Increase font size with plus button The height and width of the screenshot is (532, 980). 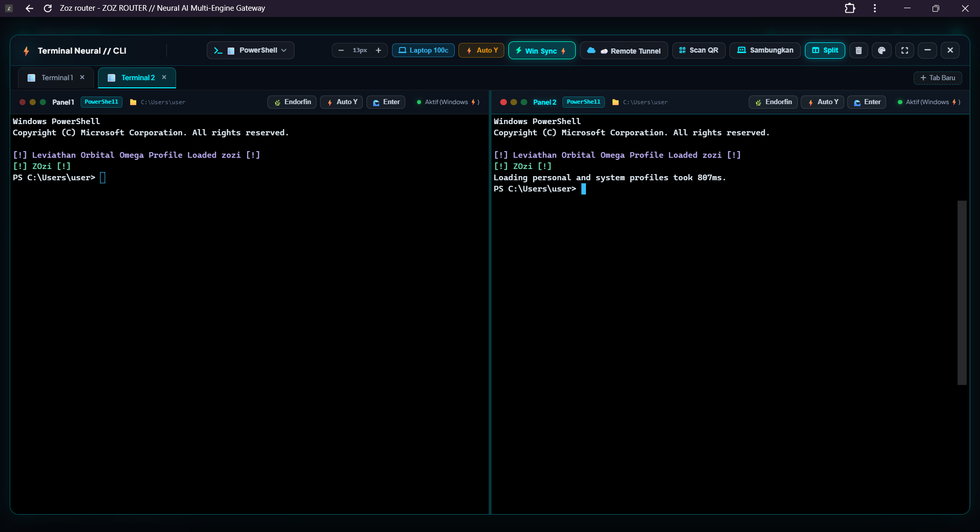click(378, 51)
